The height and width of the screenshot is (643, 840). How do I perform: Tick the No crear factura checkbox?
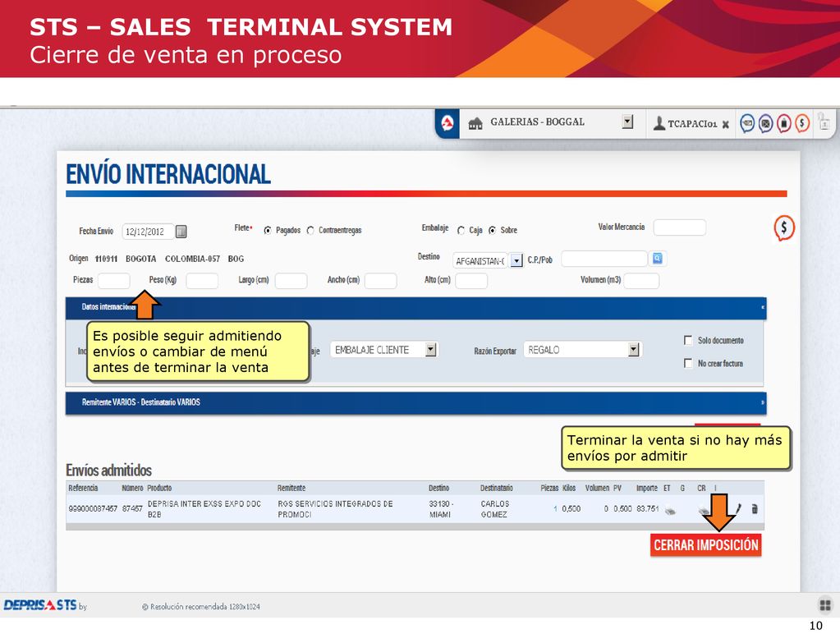[x=688, y=363]
